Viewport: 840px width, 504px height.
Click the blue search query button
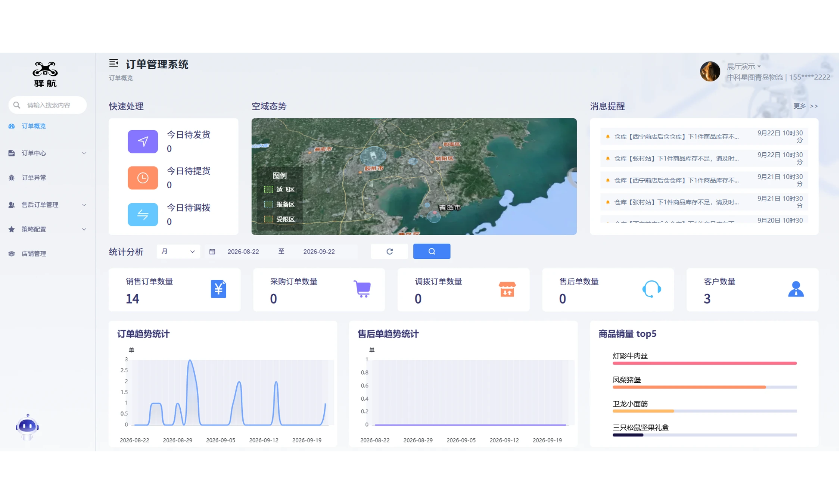pos(432,252)
